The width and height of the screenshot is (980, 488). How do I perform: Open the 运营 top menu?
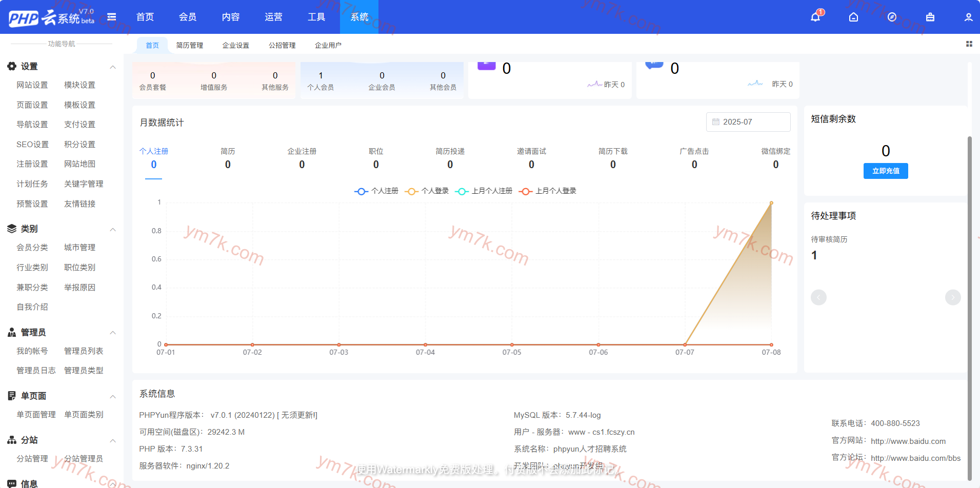point(273,17)
